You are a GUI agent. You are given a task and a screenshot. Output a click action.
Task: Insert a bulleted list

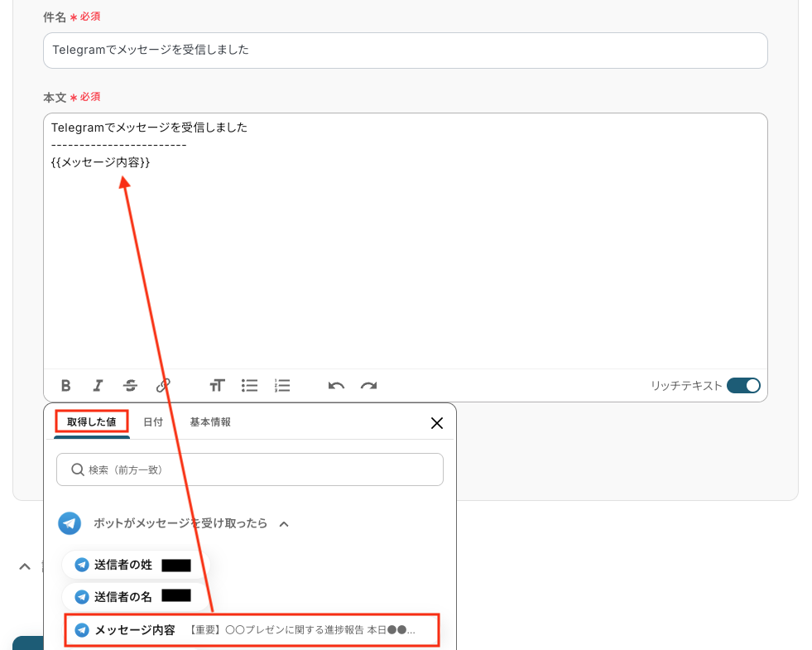(x=250, y=385)
